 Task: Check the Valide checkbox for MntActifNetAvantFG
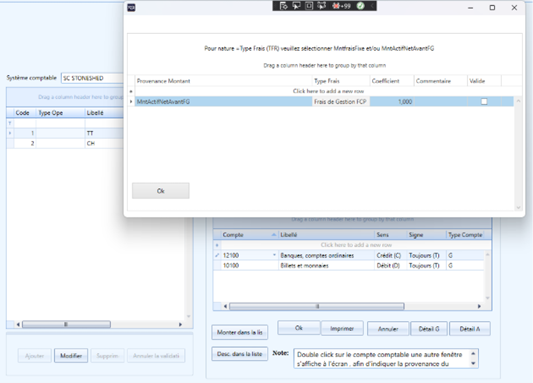(484, 101)
